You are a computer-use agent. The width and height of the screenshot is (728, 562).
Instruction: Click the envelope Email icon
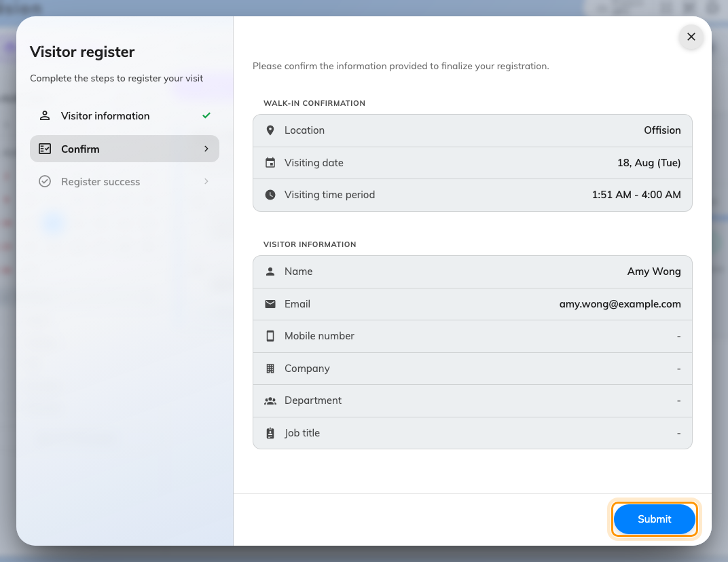270,304
